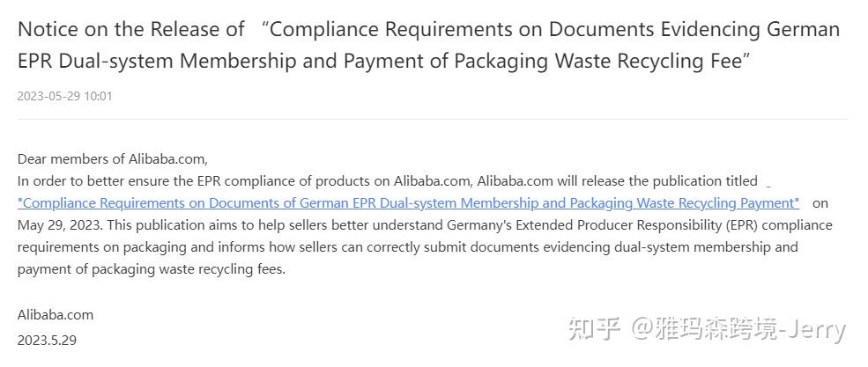Open the Compliance Requirements on Documents hyperlink
The image size is (868, 367).
click(x=409, y=202)
